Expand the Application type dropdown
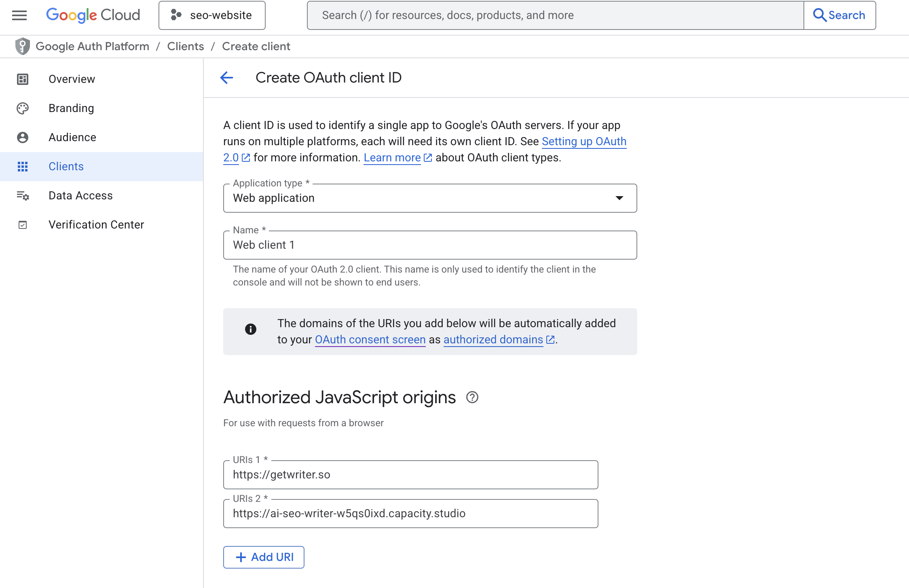 [x=430, y=198]
